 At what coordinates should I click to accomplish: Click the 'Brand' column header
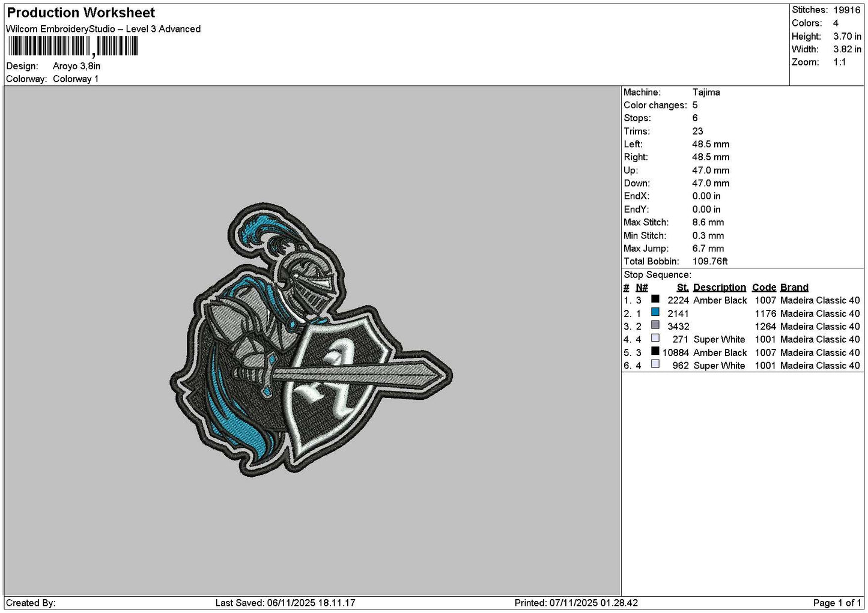click(794, 288)
